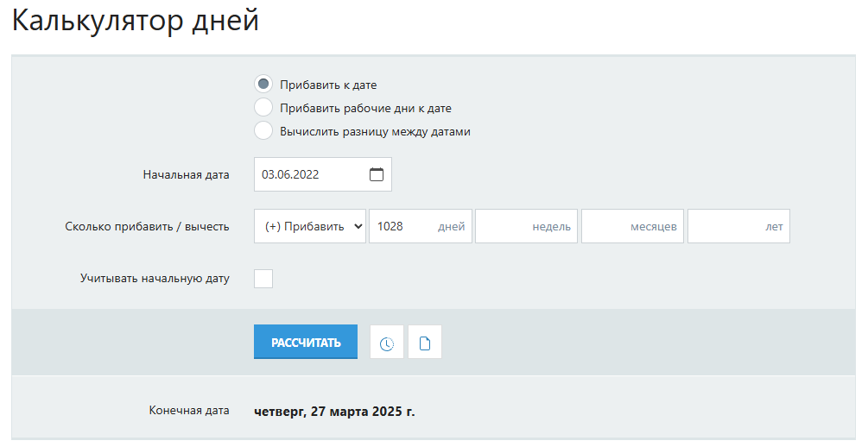Select 'Прибавить к дате' radio option
Viewport: 868px width, 447px height.
[x=263, y=84]
